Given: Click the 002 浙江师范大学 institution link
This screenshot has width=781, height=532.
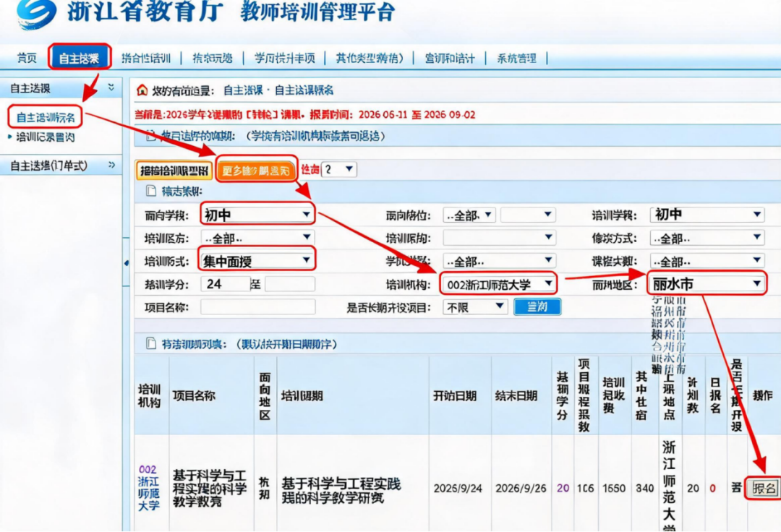Looking at the screenshot, I should tap(148, 487).
